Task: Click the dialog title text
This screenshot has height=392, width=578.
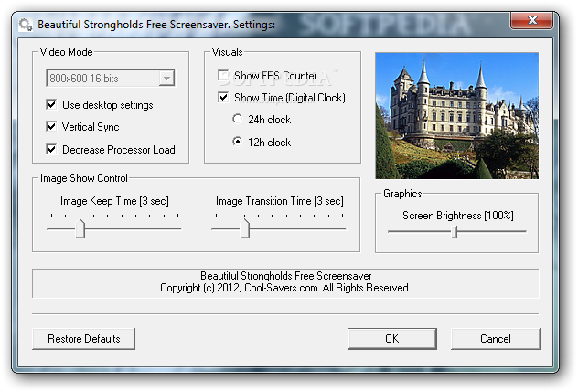Action: [156, 25]
